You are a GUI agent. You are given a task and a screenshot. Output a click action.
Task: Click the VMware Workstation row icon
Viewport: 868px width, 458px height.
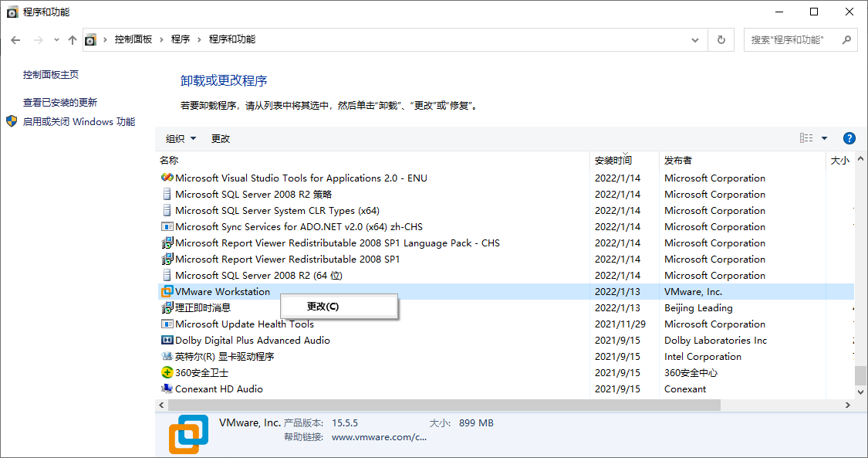click(x=167, y=291)
